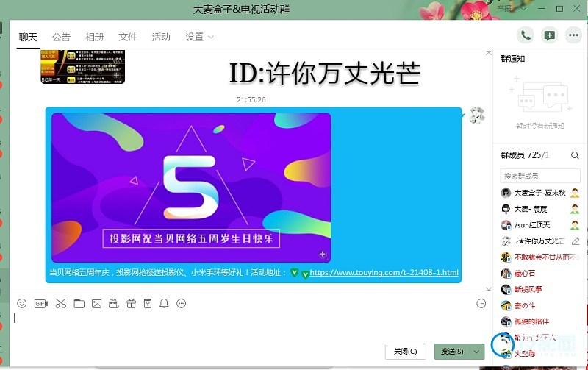This screenshot has height=370, width=588.
Task: Expand the send options arrow beside 发送
Action: tap(476, 352)
